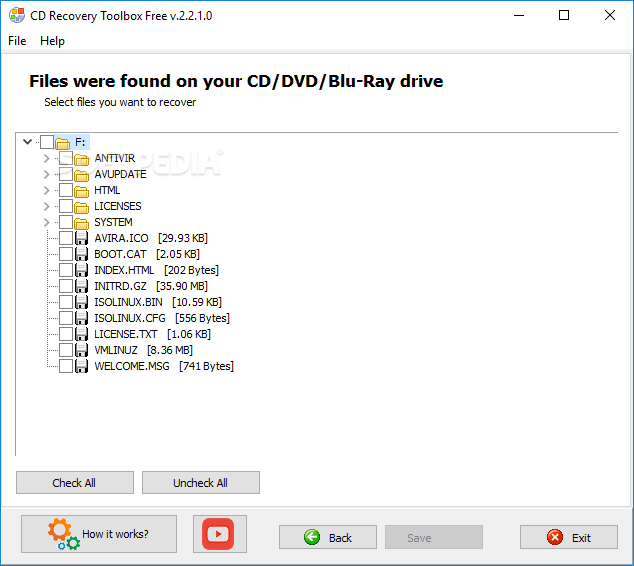Maximize the application window
Viewport: 634px width, 566px height.
564,15
